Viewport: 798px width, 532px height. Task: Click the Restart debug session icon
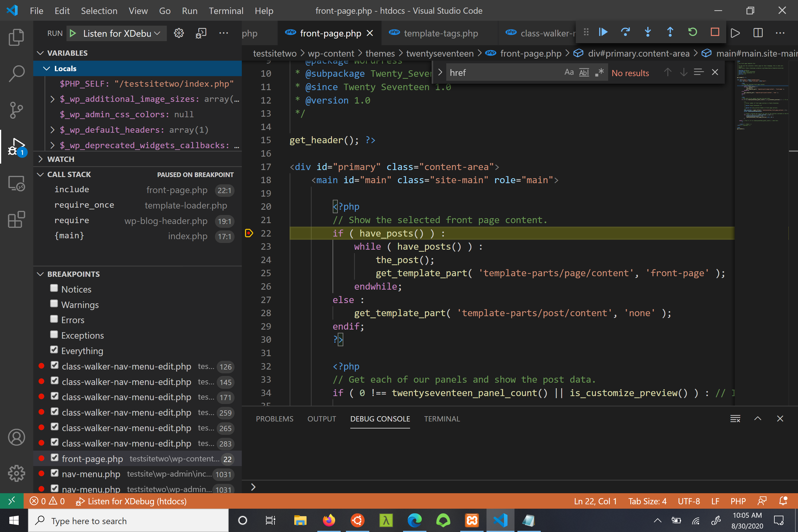pos(692,32)
